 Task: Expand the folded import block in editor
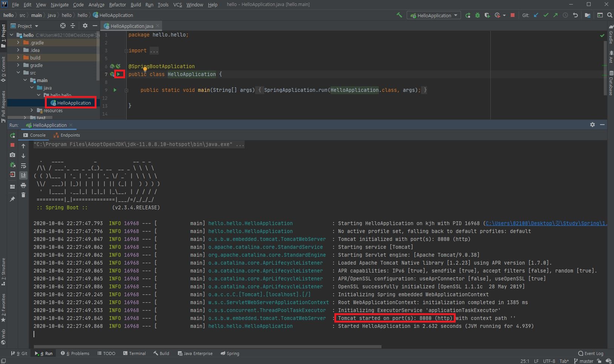pos(127,51)
